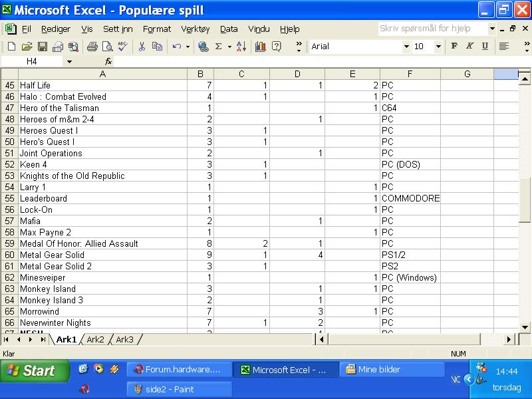Select the COMMODORE cell

click(x=410, y=198)
